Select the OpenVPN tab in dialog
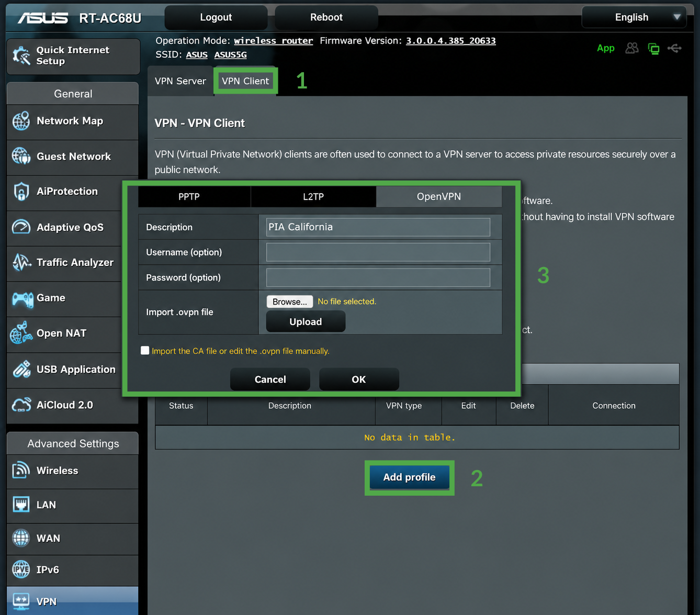Viewport: 700px width, 615px height. 439,197
